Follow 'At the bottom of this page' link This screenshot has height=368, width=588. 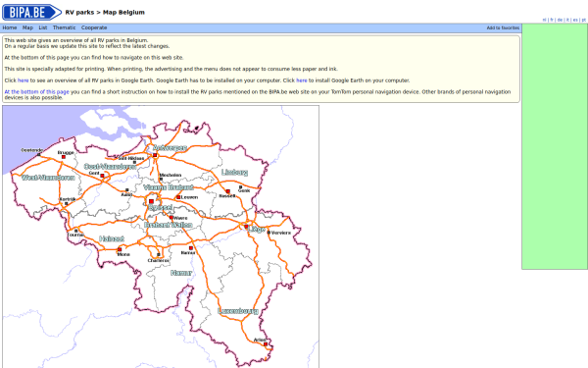click(37, 92)
